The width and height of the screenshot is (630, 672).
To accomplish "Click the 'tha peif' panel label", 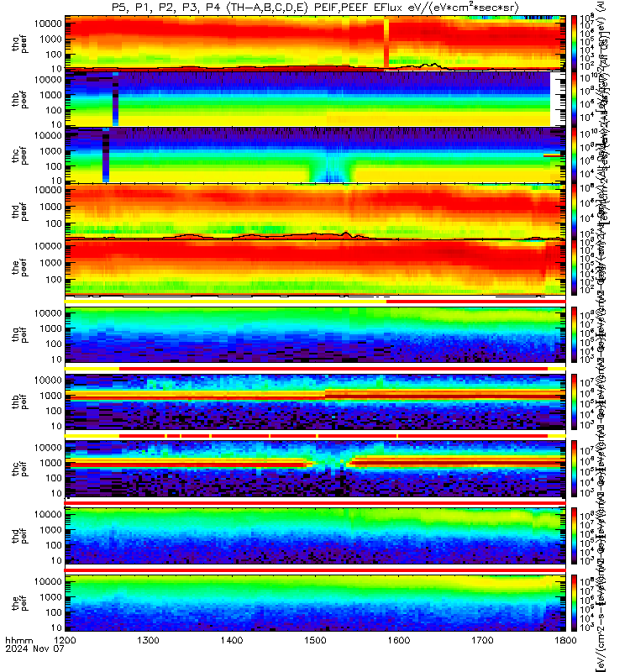I will [19, 334].
